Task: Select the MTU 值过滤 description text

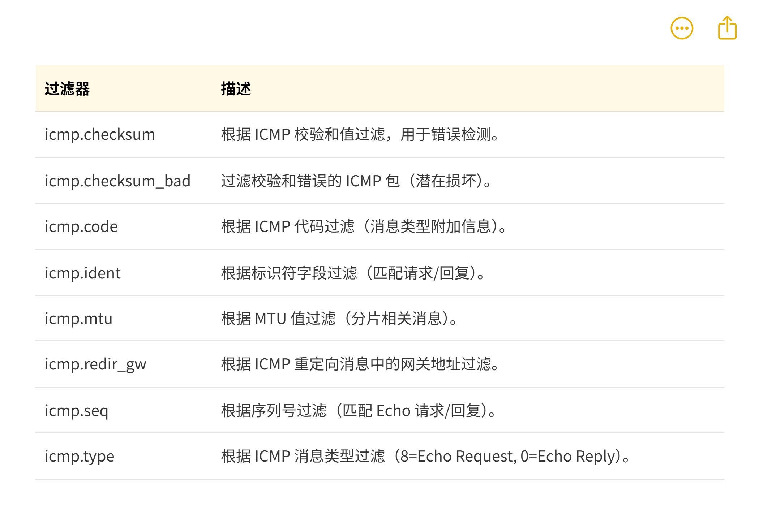Action: [x=339, y=319]
